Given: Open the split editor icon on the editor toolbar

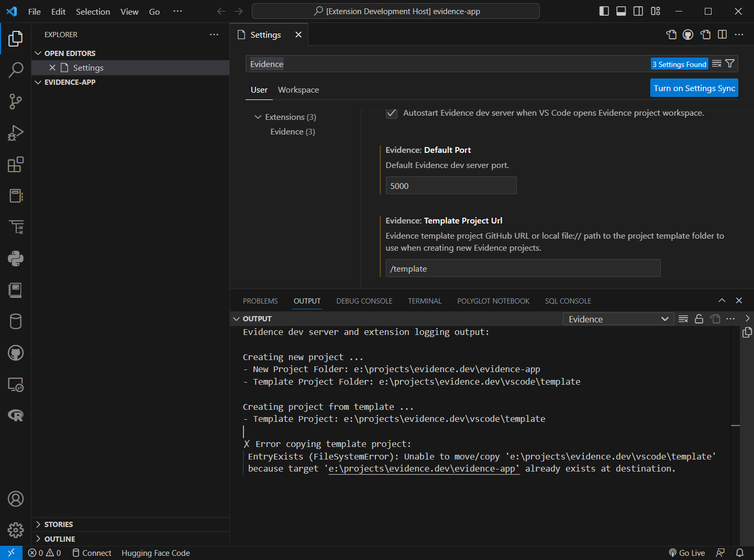Looking at the screenshot, I should pyautogui.click(x=722, y=35).
